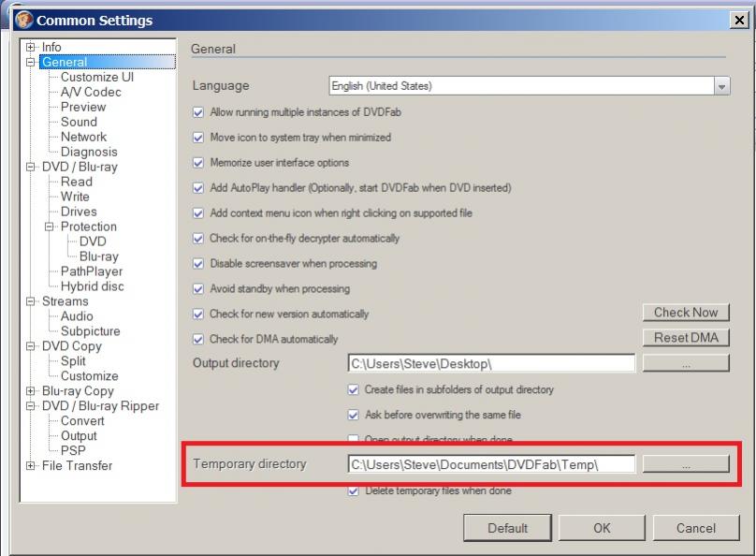Image resolution: width=756 pixels, height=556 pixels.
Task: Toggle Add context menu icon checkbox
Action: [x=198, y=213]
